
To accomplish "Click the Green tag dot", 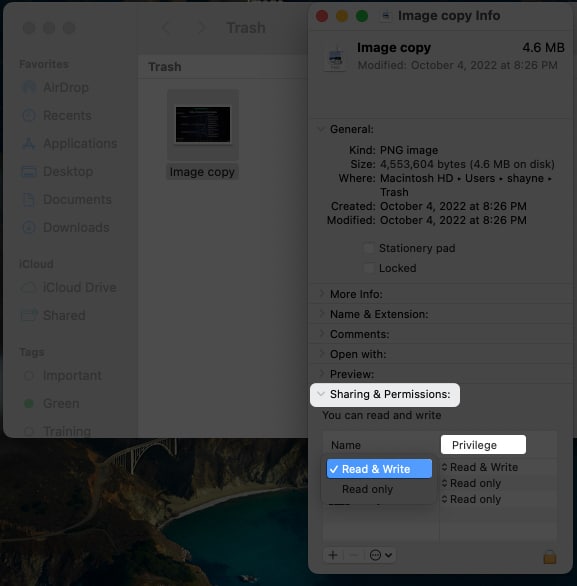I will click(x=29, y=404).
